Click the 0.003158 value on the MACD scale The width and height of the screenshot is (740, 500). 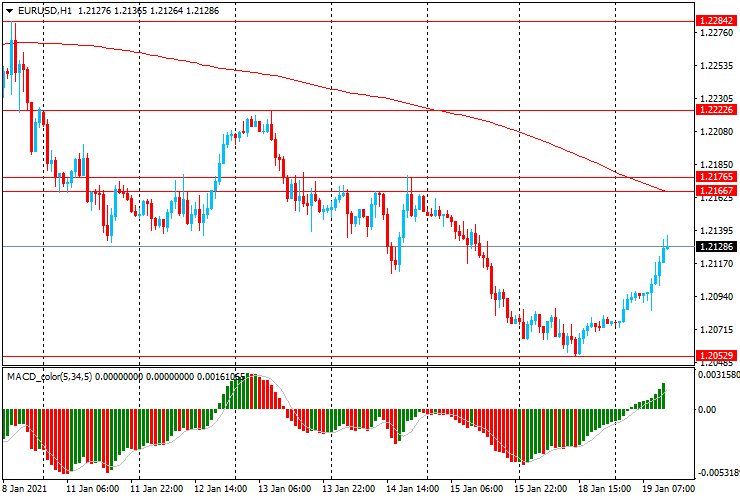tap(719, 375)
